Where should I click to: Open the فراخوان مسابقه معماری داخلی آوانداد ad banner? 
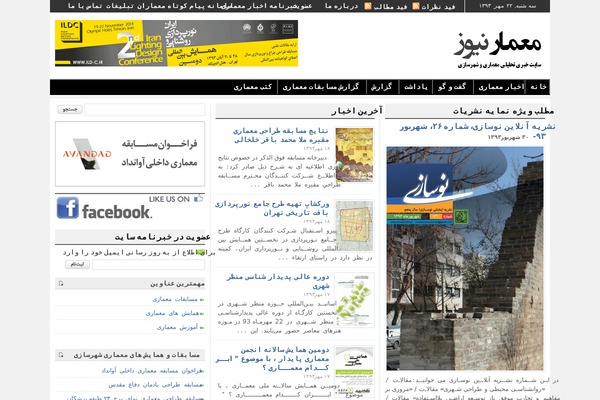[130, 154]
